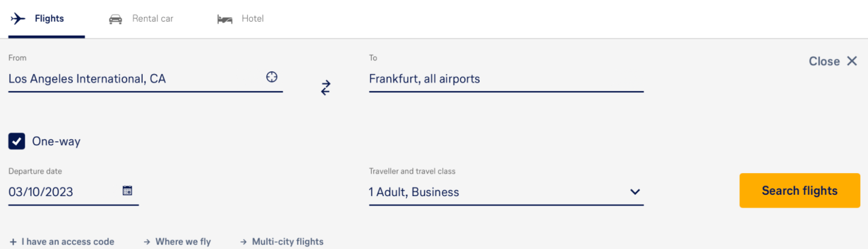Click the car icon for Rental car
868x249 pixels.
pyautogui.click(x=115, y=19)
